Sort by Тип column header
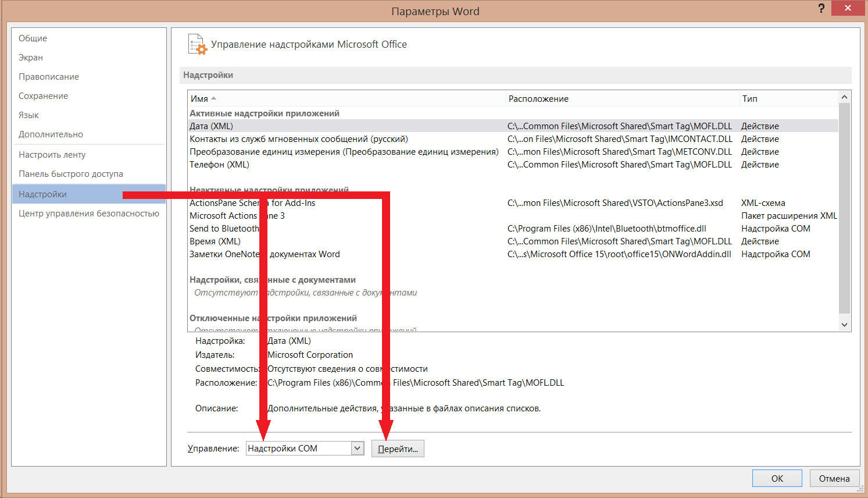 coord(789,99)
